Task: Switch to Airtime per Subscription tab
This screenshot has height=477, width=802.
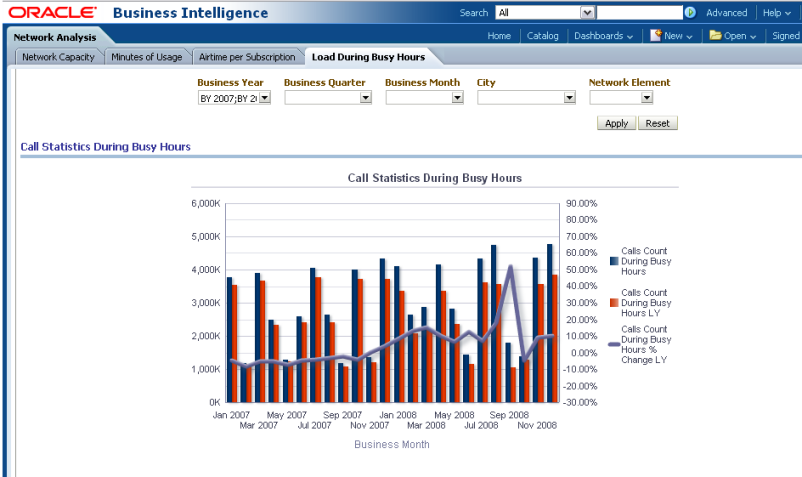Action: (247, 57)
